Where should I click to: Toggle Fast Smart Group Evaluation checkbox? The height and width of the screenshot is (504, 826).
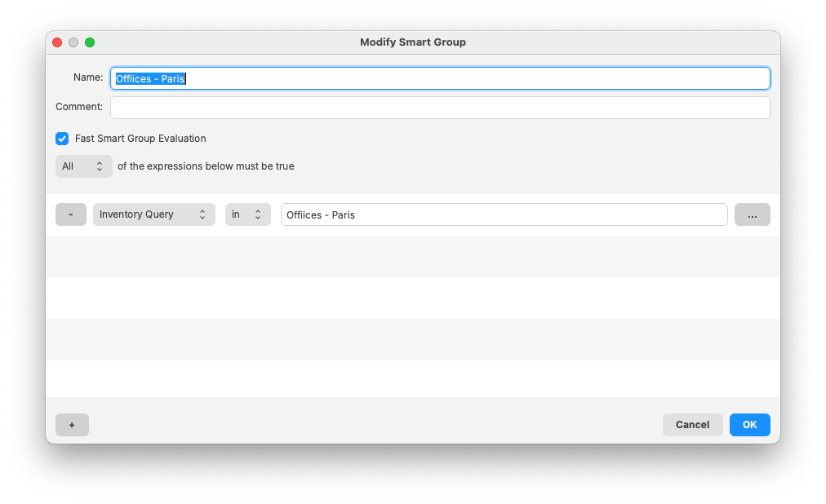62,139
